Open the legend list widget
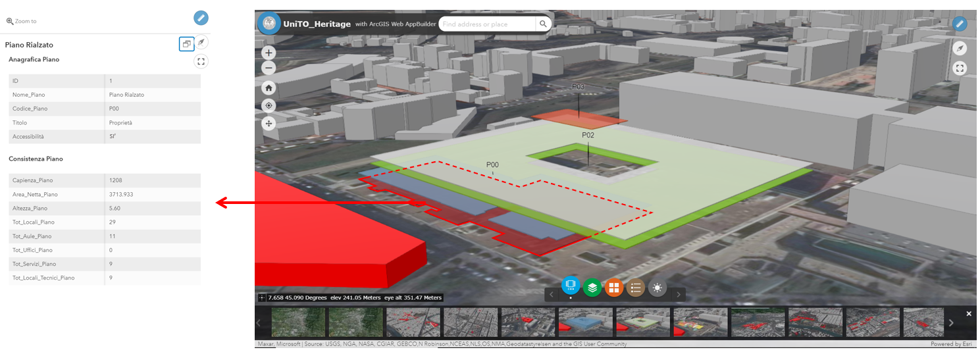 636,288
